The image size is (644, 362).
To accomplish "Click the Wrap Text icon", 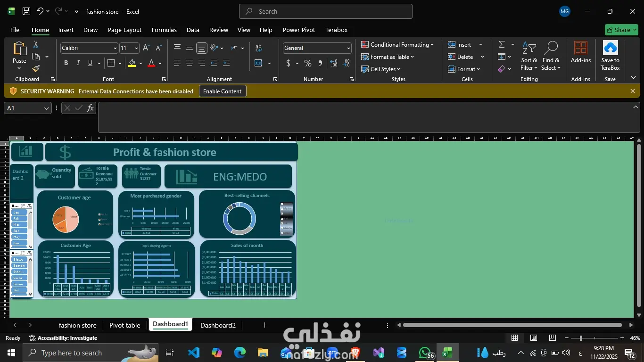I will (259, 48).
